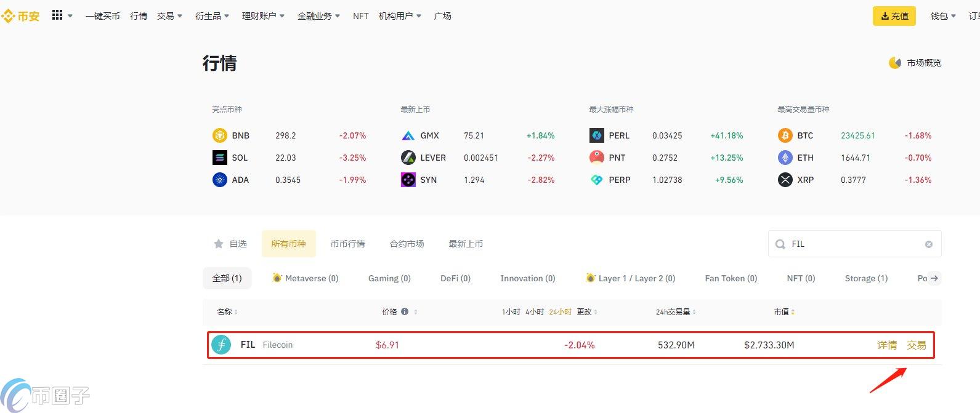
Task: Click the right arrow to show more categories
Action: 934,278
